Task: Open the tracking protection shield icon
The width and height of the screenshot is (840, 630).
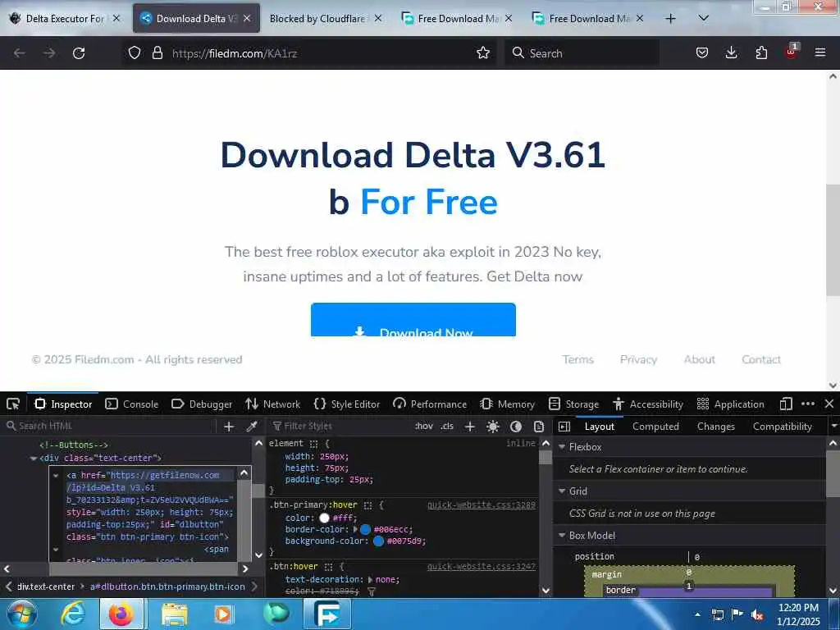Action: [x=135, y=53]
